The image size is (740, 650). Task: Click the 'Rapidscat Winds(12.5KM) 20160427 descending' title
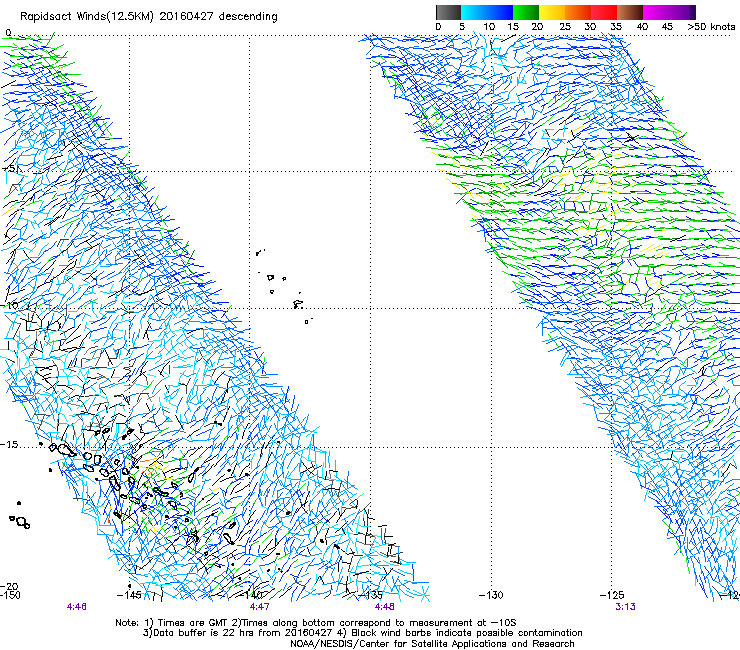point(149,16)
